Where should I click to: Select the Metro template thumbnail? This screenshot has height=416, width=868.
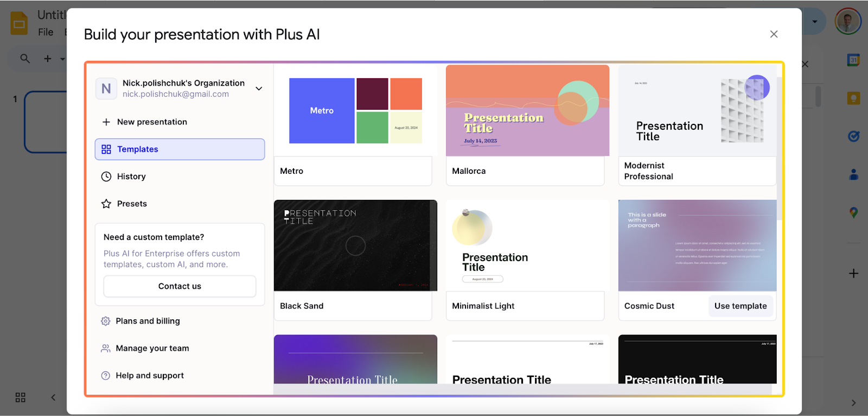pyautogui.click(x=355, y=111)
